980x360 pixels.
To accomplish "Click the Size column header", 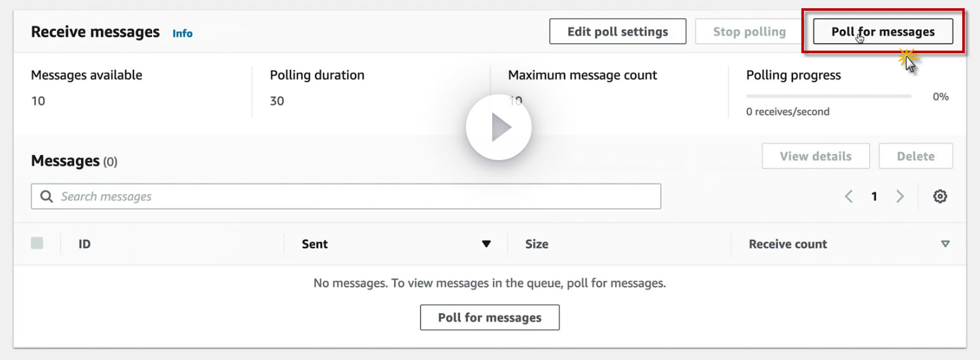I will click(x=537, y=244).
